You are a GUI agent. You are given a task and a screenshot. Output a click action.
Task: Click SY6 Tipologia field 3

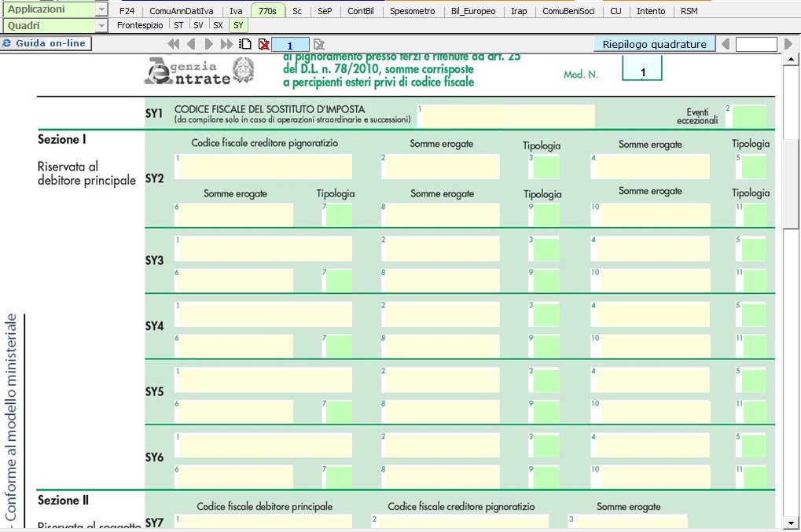click(546, 446)
